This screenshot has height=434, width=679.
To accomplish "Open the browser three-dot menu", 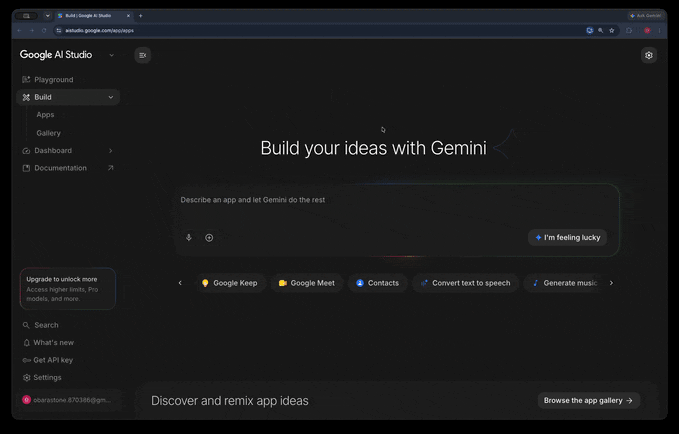I will [x=660, y=30].
